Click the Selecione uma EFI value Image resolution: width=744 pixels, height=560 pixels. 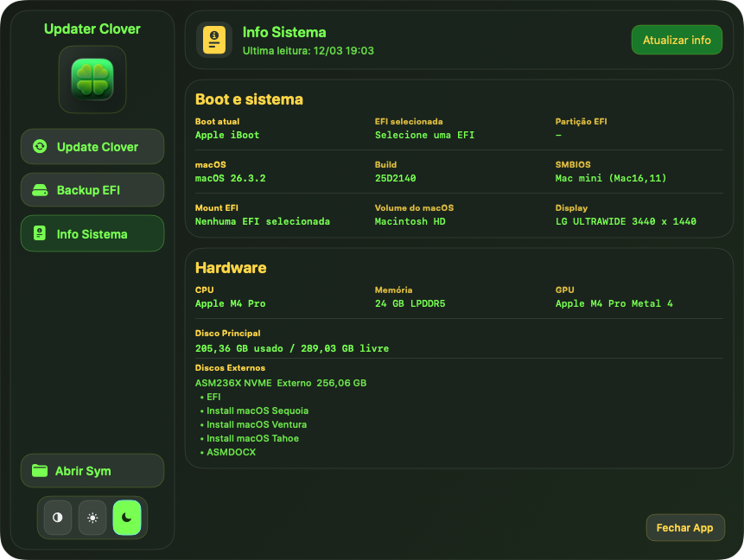pos(424,136)
